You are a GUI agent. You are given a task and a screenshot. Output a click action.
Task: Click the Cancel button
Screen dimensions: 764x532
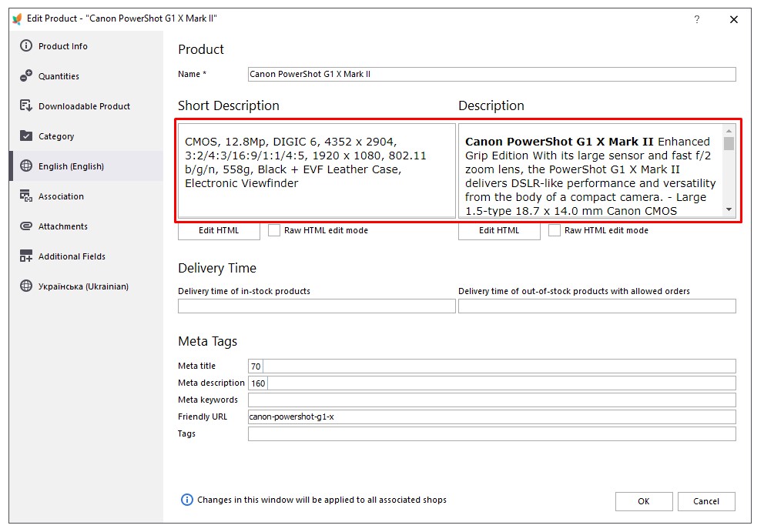(x=706, y=501)
